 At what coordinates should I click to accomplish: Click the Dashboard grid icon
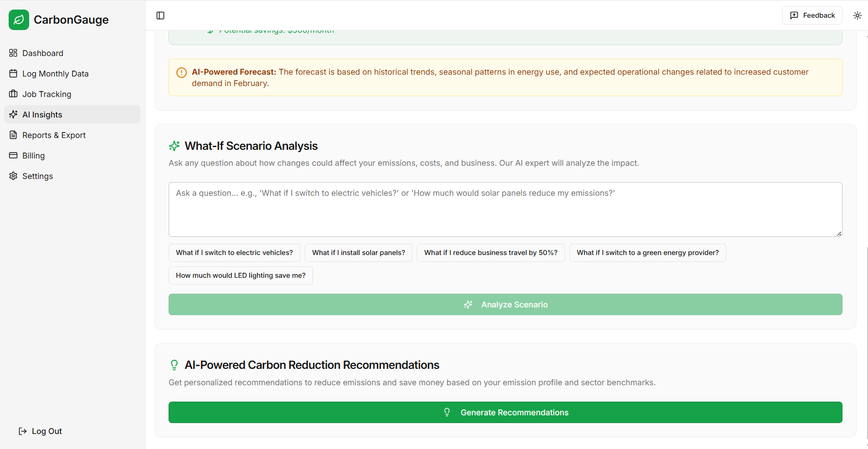[x=13, y=53]
